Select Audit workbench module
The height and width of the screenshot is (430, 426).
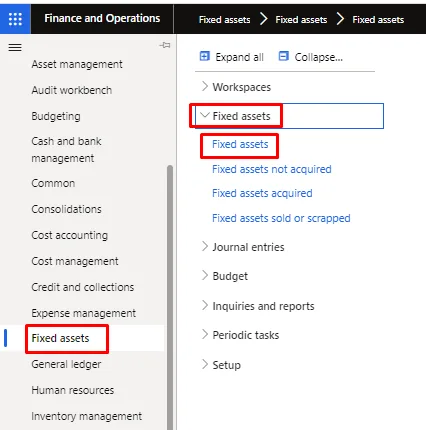click(x=71, y=90)
